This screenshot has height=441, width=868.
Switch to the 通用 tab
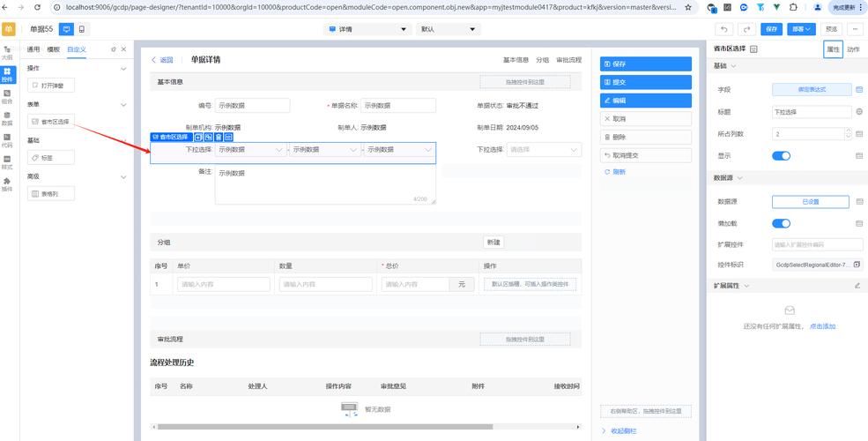tap(33, 49)
